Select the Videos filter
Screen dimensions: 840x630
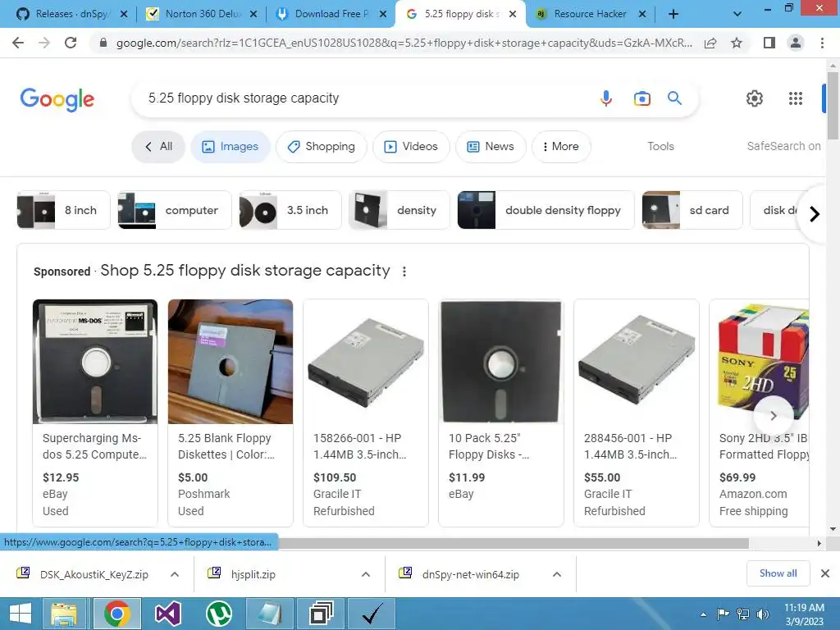pyautogui.click(x=411, y=146)
